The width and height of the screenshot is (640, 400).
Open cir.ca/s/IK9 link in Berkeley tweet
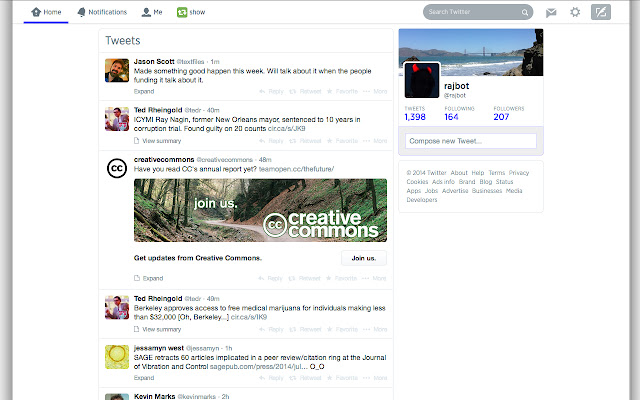tap(249, 317)
